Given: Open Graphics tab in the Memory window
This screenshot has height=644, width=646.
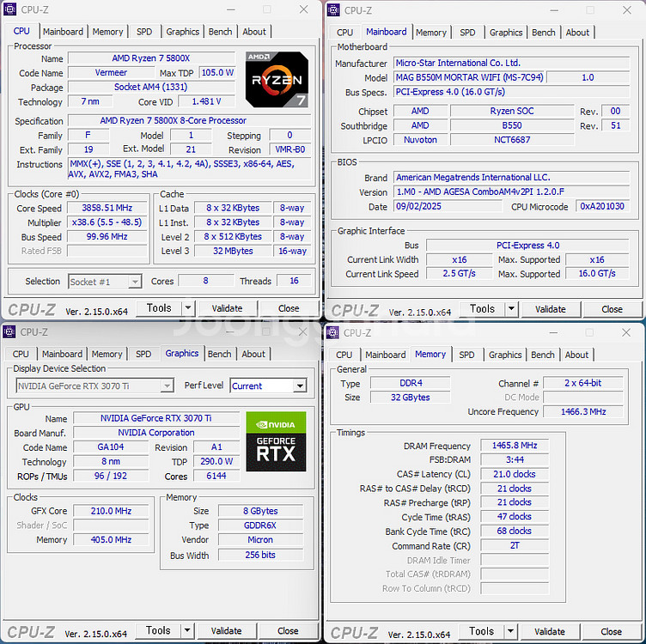Looking at the screenshot, I should coord(505,355).
